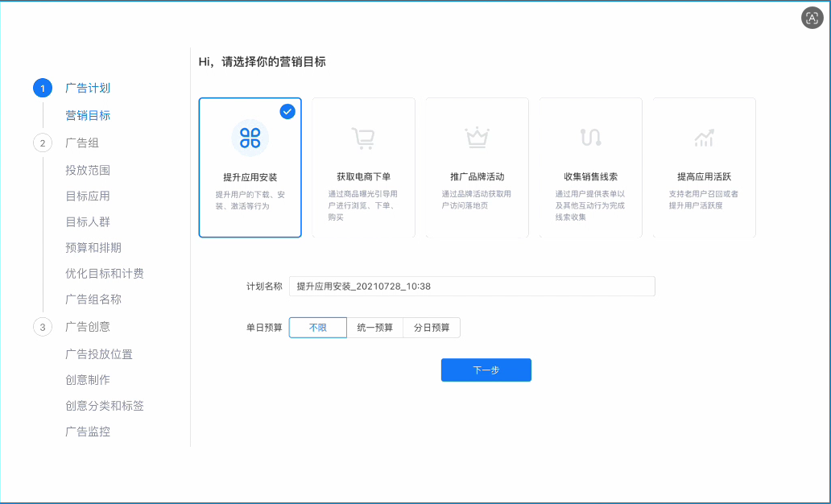Open 目标人群 in the sidebar
This screenshot has width=831, height=504.
(x=89, y=221)
